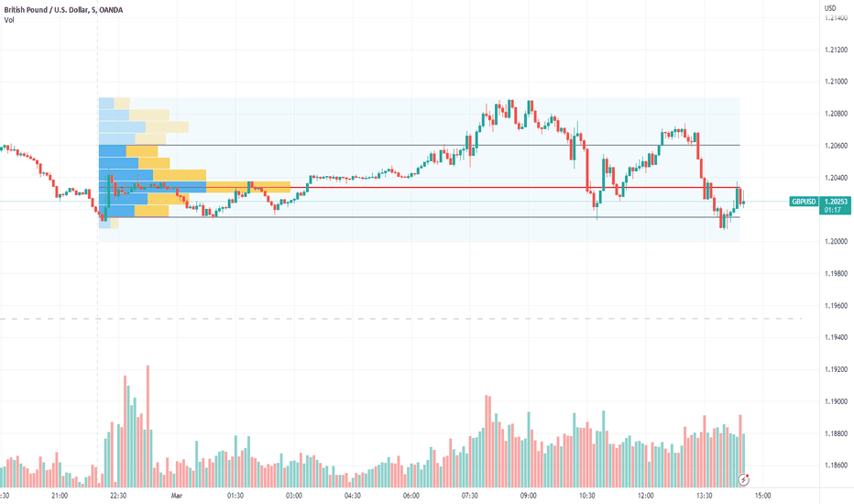Click the 15:00 time axis label

pos(762,495)
